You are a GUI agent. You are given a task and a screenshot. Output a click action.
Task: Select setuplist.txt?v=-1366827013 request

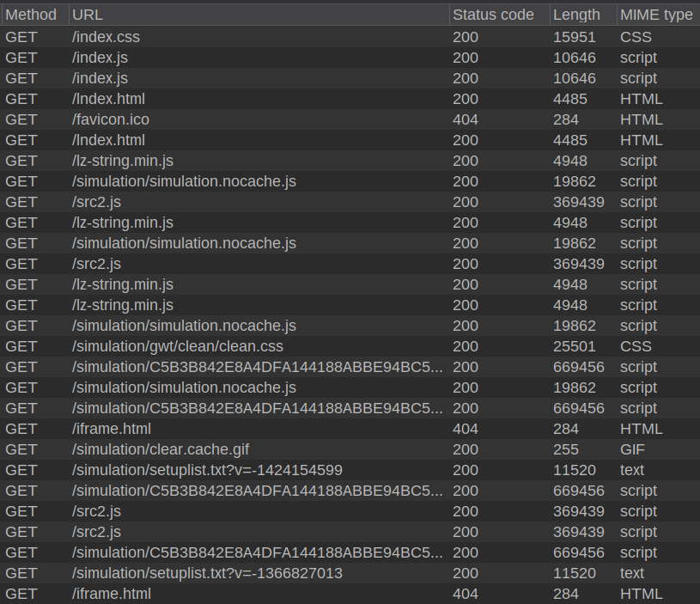coord(207,573)
